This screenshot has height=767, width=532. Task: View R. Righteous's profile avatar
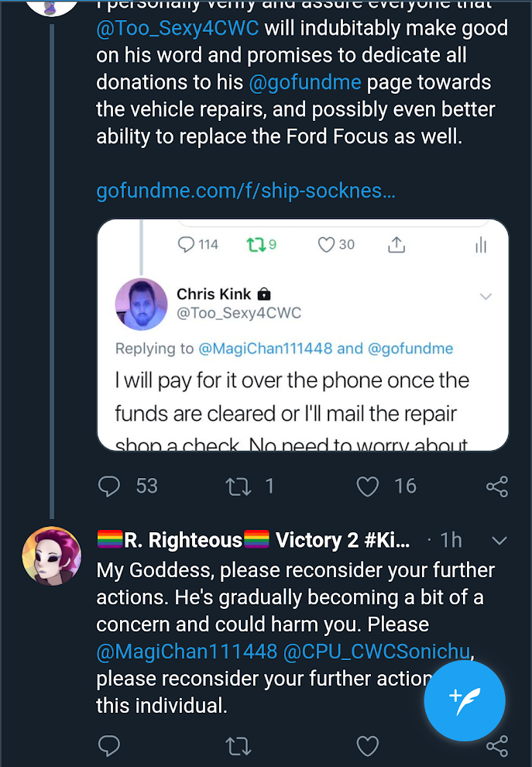(52, 556)
